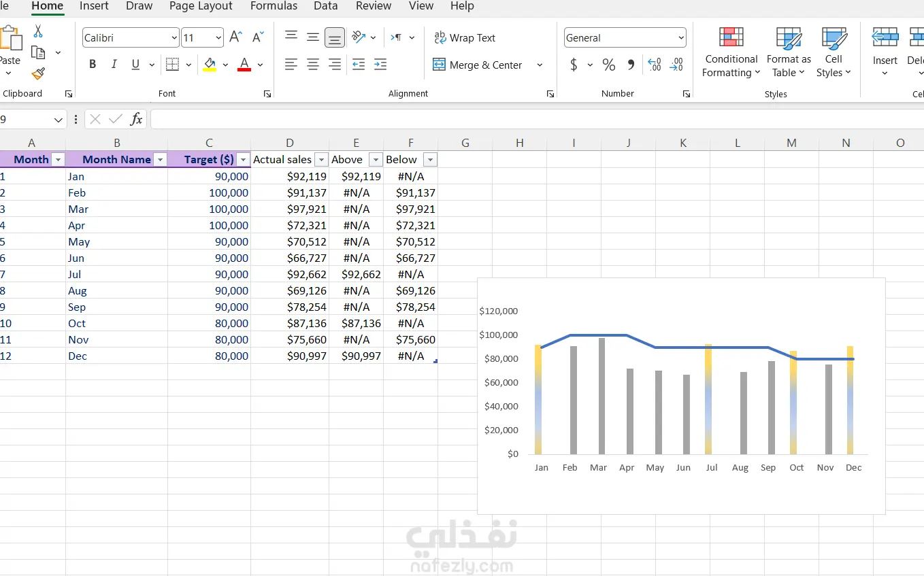Align text left
The width and height of the screenshot is (924, 576).
click(x=291, y=65)
